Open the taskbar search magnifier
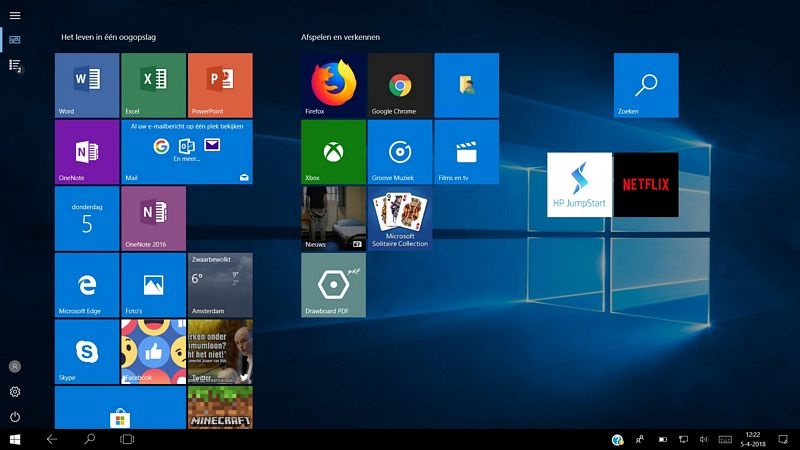The image size is (800, 450). coord(90,439)
